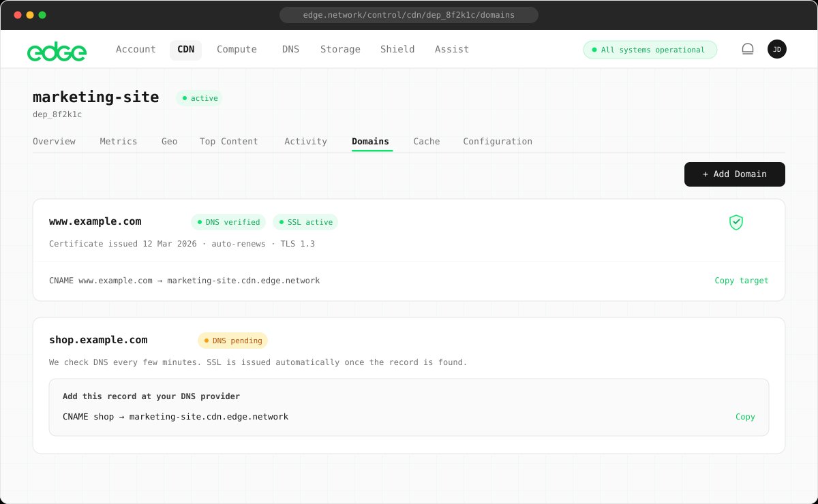The height and width of the screenshot is (504, 818).
Task: Select the CDN navigation item
Action: click(185, 49)
